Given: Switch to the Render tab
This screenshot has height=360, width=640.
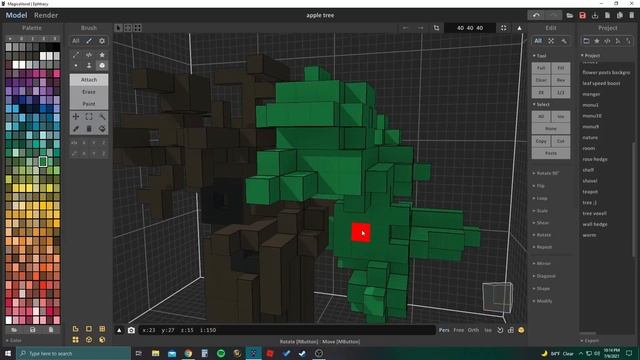Looking at the screenshot, I should (x=46, y=15).
